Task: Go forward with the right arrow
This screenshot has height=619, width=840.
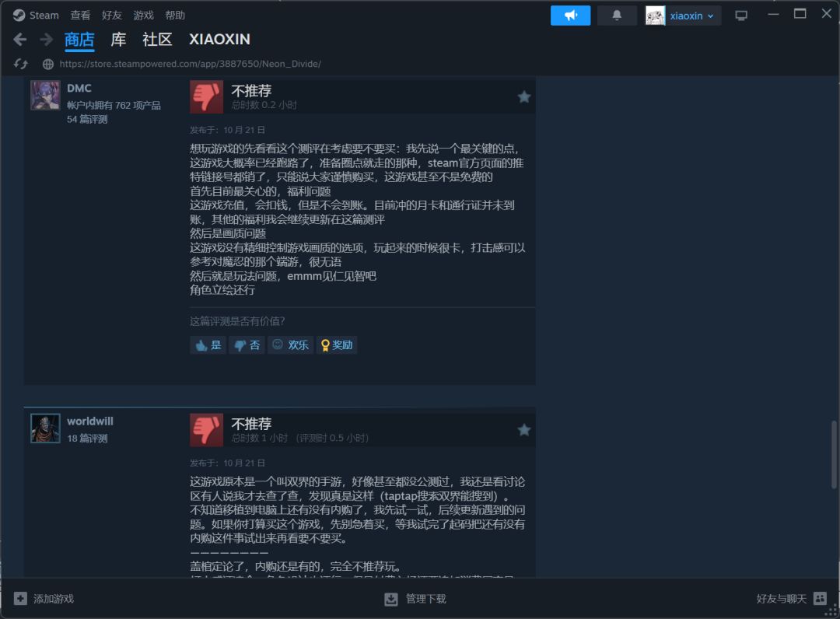Action: click(x=47, y=39)
